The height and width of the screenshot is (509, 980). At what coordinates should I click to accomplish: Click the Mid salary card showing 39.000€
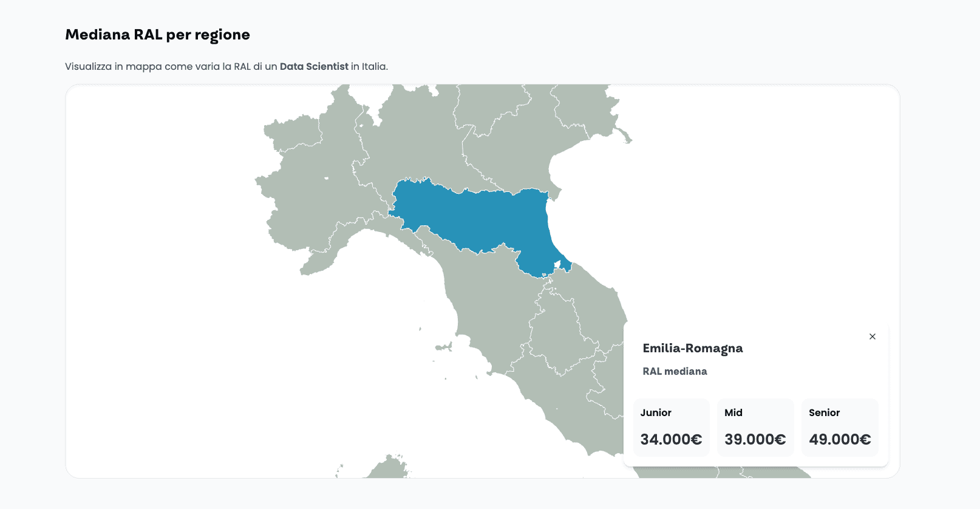755,427
